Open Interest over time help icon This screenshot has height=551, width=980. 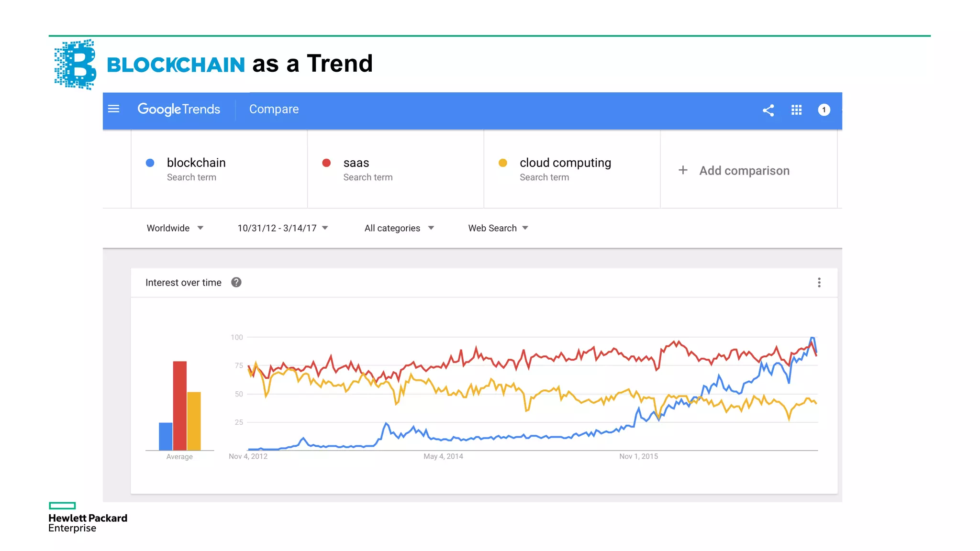[236, 283]
